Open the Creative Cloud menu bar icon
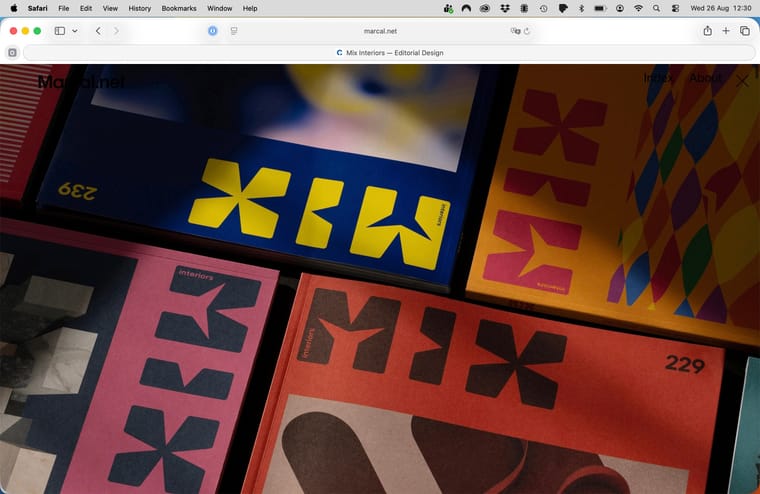 point(485,8)
